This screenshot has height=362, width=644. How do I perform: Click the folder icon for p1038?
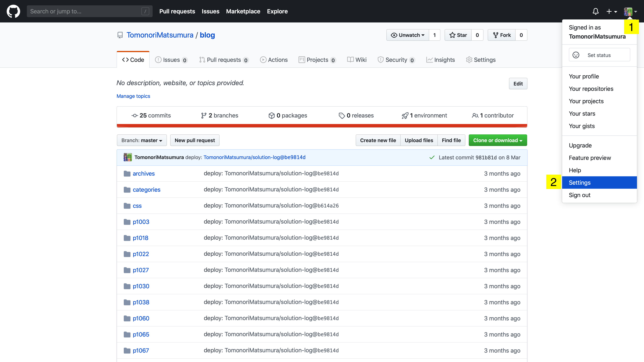[127, 302]
